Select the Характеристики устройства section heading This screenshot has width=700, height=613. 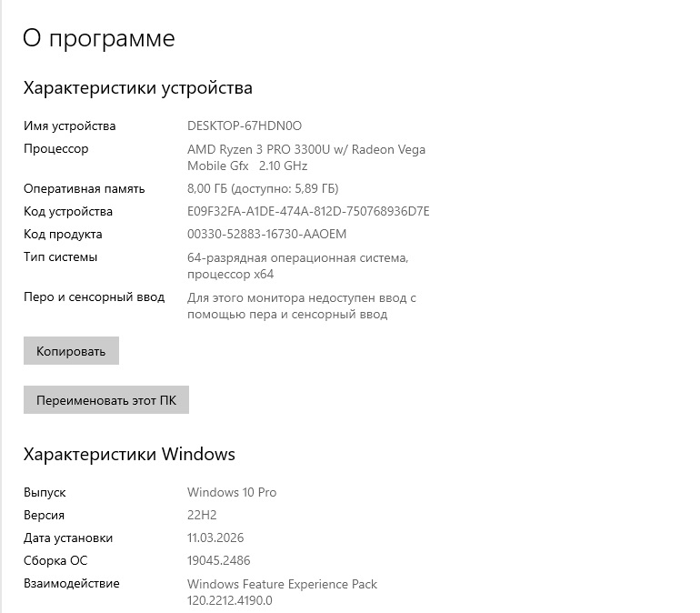point(137,88)
